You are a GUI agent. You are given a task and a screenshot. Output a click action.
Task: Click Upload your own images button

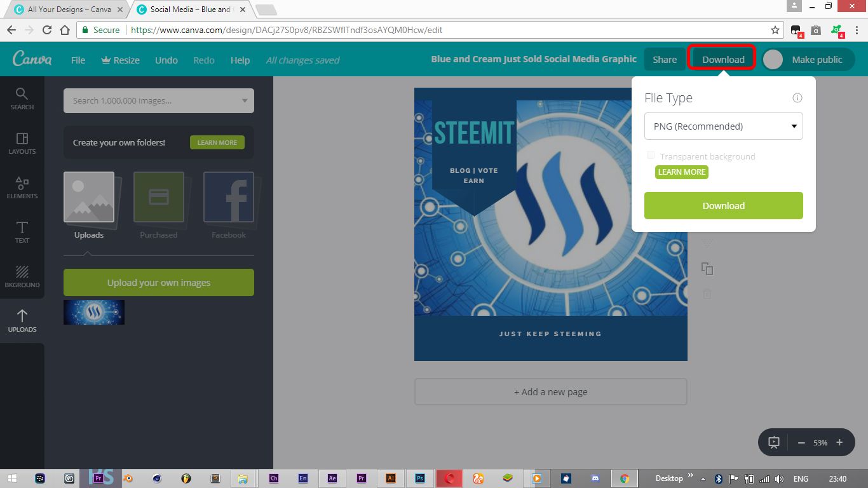point(159,282)
